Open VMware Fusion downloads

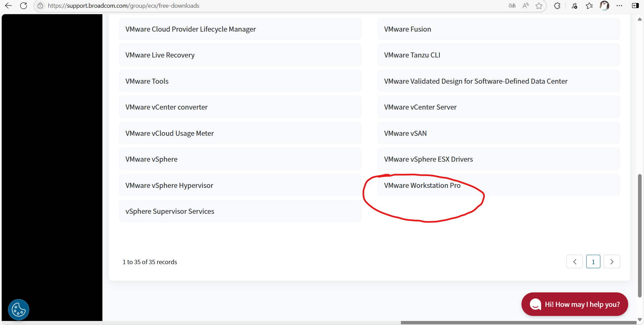(499, 29)
